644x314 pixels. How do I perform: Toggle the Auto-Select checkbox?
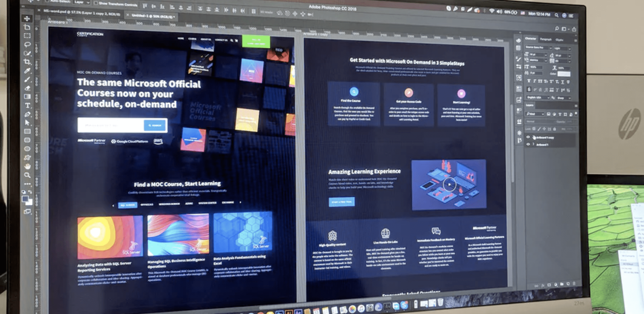point(46,1)
